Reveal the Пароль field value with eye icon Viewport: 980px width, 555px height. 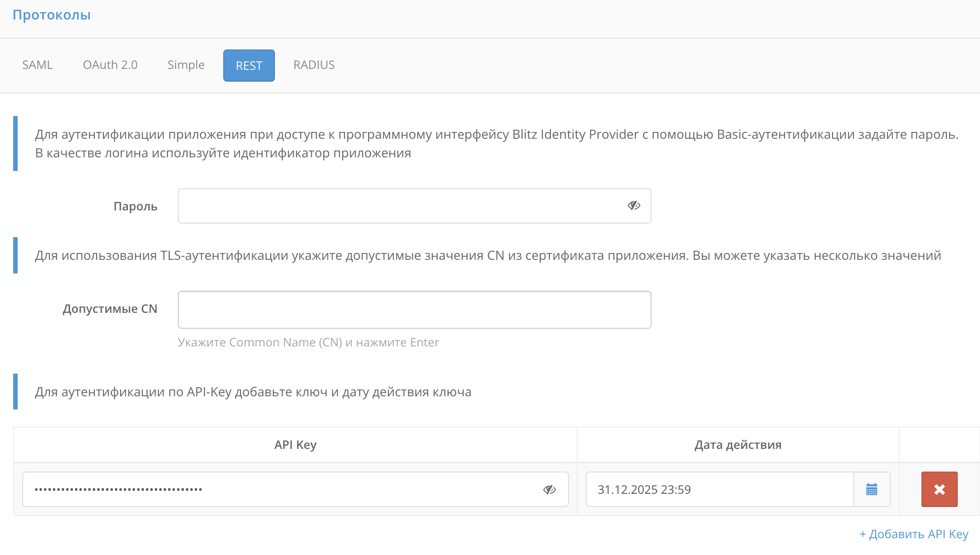click(634, 206)
